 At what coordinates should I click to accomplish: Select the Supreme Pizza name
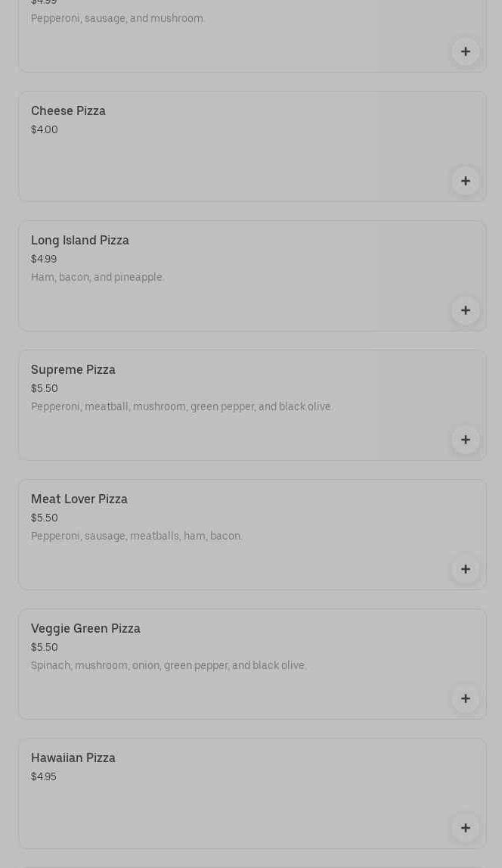tap(73, 370)
